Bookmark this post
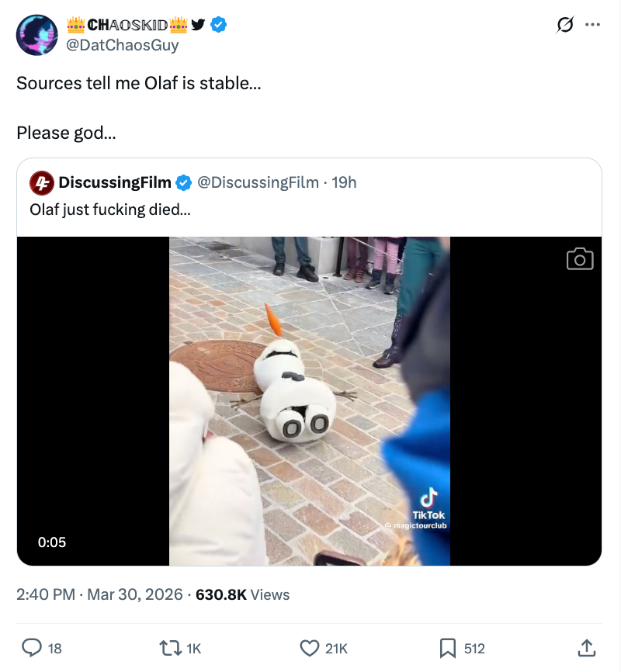The height and width of the screenshot is (672, 621). tap(448, 647)
